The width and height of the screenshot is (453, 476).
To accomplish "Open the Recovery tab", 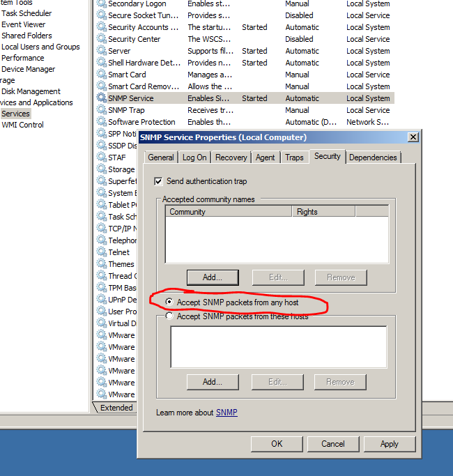I will [x=231, y=158].
